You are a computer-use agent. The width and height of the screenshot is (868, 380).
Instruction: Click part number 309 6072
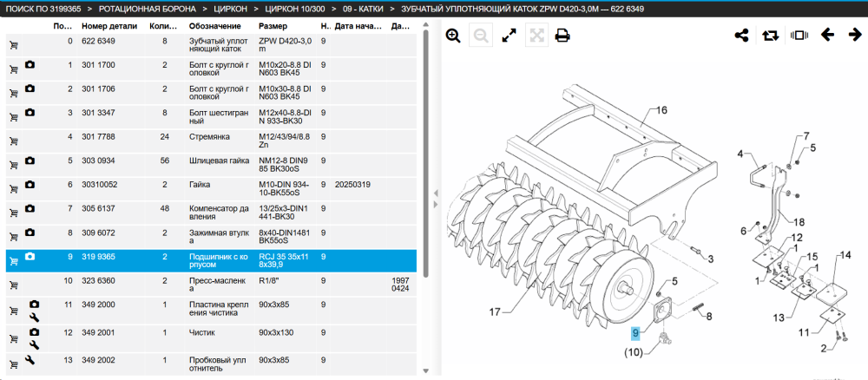tap(98, 233)
